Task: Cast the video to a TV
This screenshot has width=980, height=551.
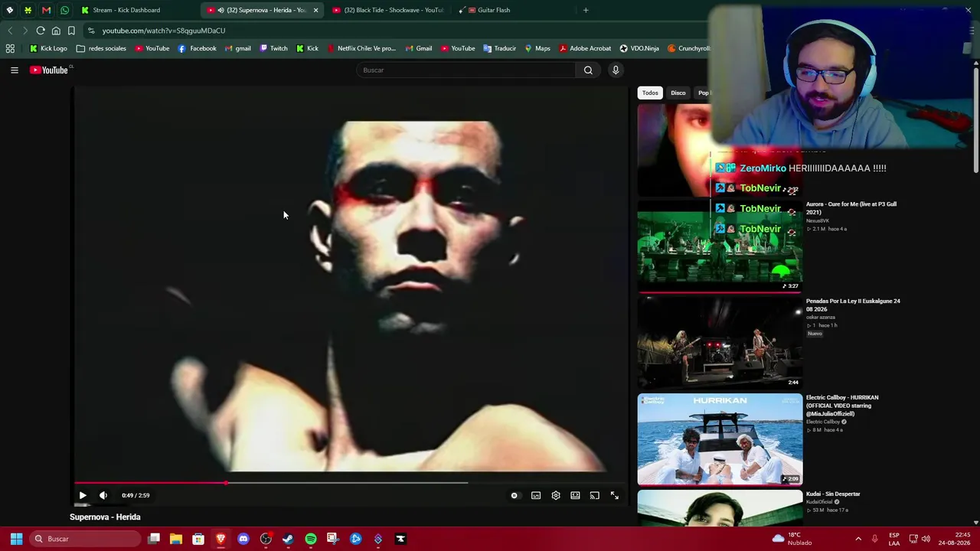Action: point(594,495)
